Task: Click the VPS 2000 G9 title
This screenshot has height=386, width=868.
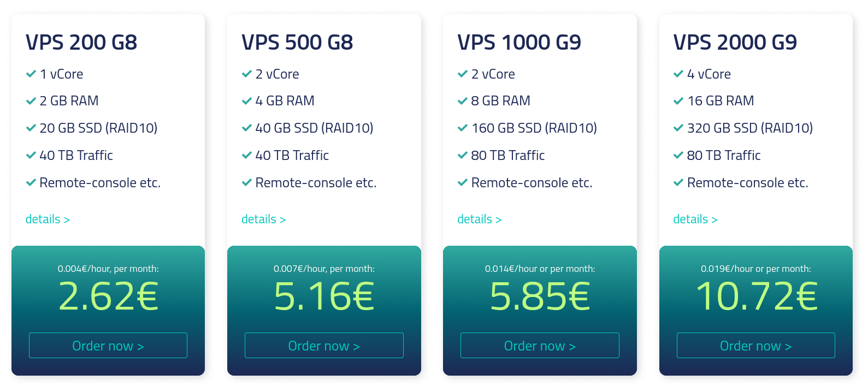Action: point(735,42)
